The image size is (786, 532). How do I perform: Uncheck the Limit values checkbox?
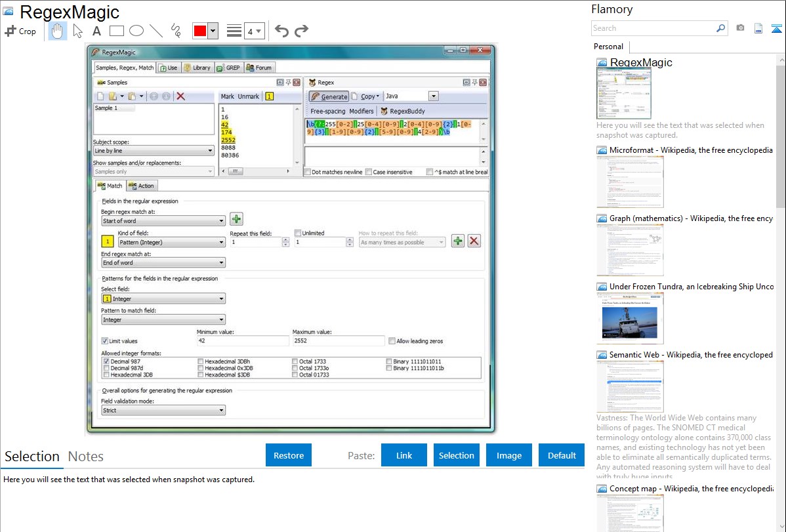tap(105, 341)
